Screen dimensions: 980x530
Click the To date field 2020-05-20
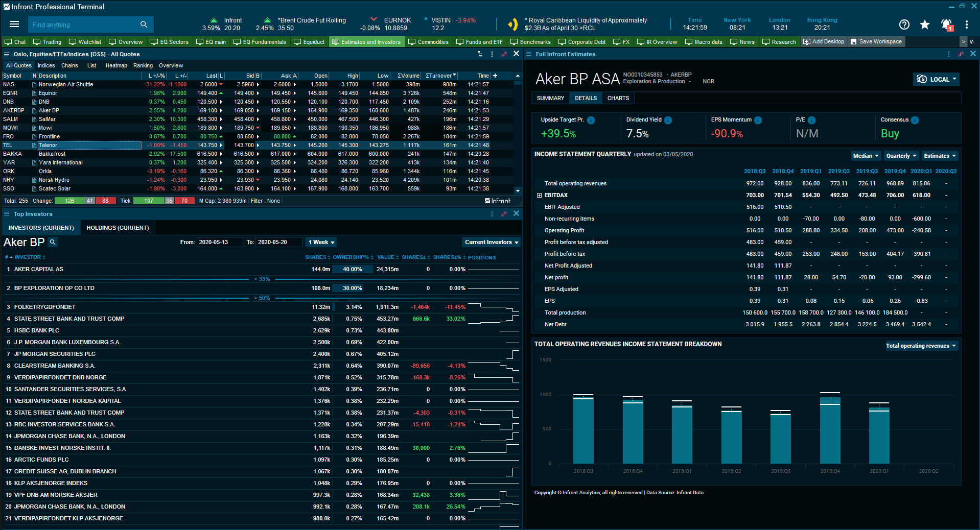point(279,242)
